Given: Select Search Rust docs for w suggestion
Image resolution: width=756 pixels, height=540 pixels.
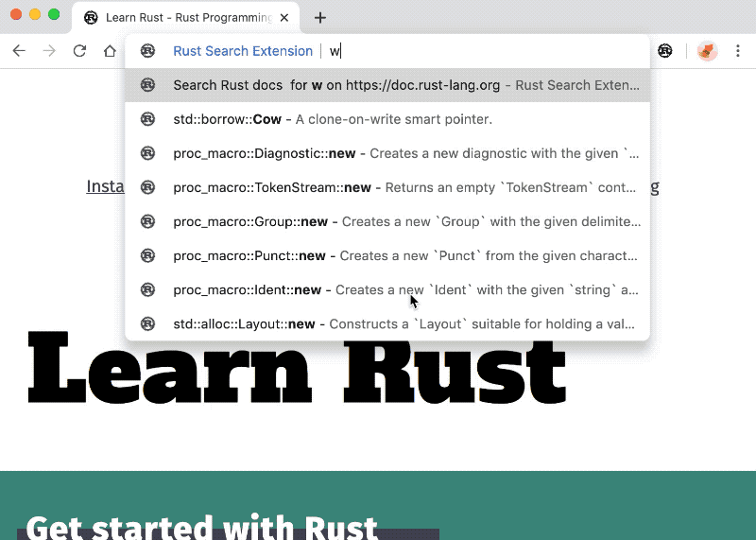Looking at the screenshot, I should pos(387,85).
